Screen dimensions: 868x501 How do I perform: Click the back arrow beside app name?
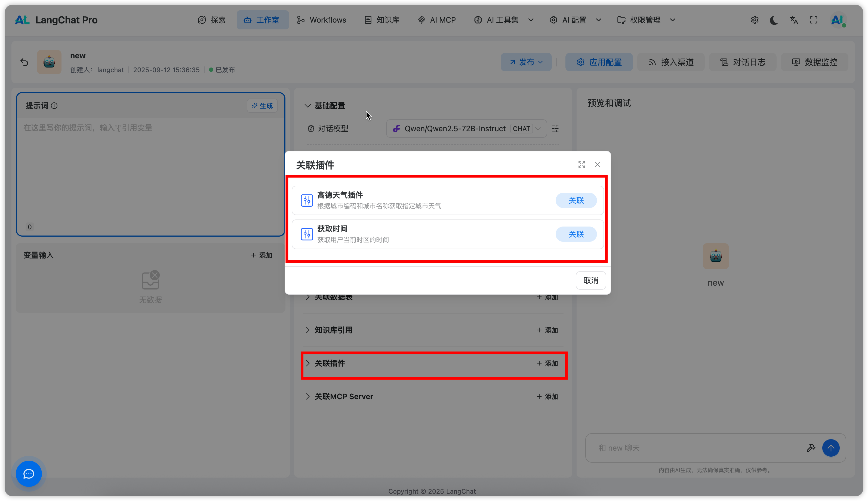24,62
